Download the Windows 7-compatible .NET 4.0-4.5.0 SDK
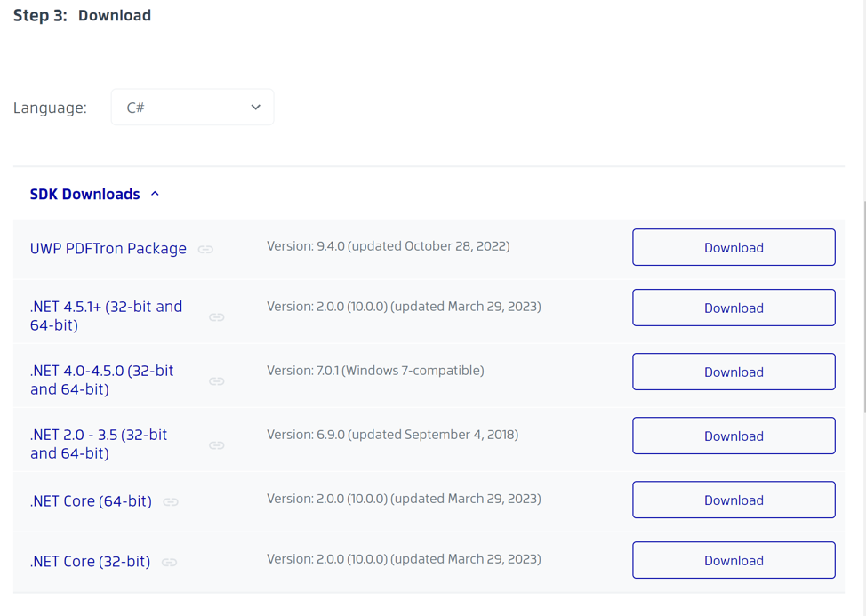Image resolution: width=866 pixels, height=616 pixels. 734,372
